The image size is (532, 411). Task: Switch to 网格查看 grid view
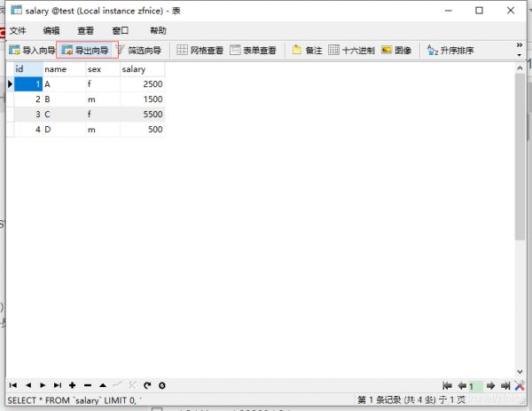[x=199, y=51]
